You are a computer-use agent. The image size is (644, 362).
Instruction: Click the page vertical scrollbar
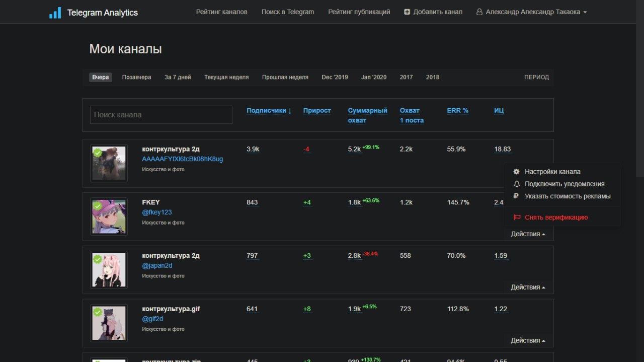[x=639, y=88]
